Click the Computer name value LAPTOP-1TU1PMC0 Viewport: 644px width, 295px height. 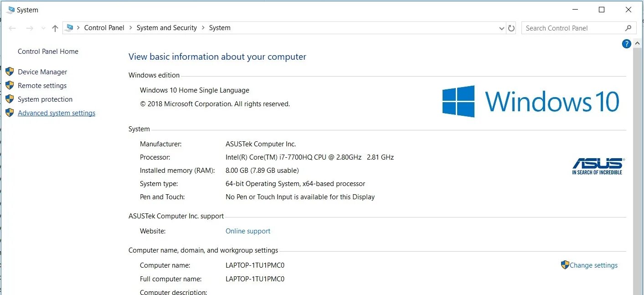click(x=255, y=265)
